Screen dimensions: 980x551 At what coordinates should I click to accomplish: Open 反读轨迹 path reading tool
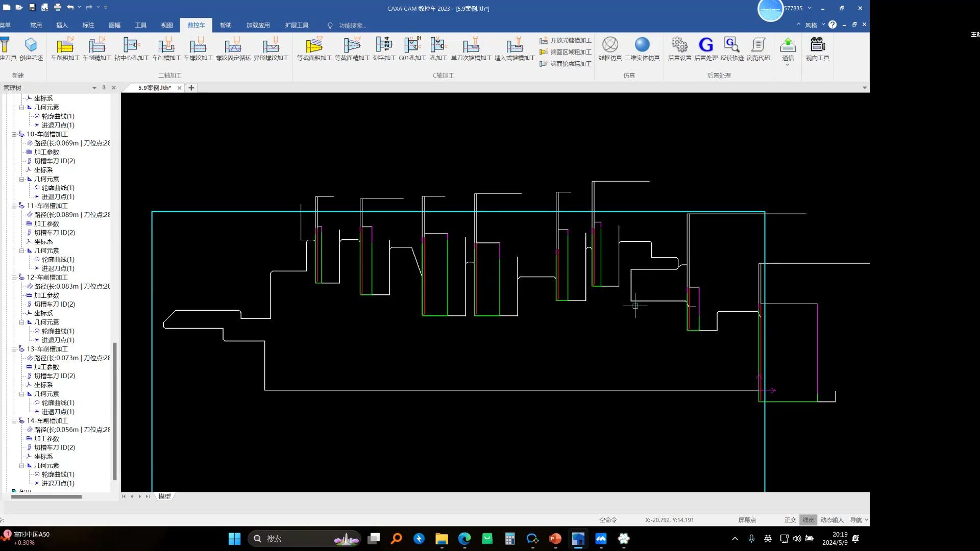click(732, 48)
